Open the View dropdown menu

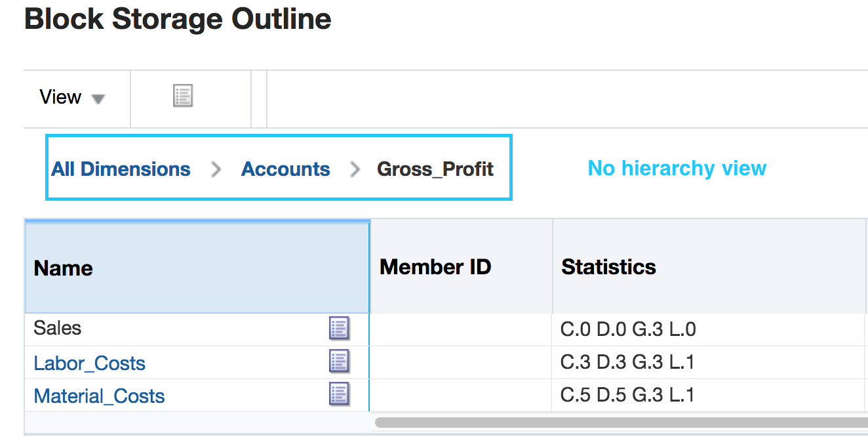tap(72, 98)
